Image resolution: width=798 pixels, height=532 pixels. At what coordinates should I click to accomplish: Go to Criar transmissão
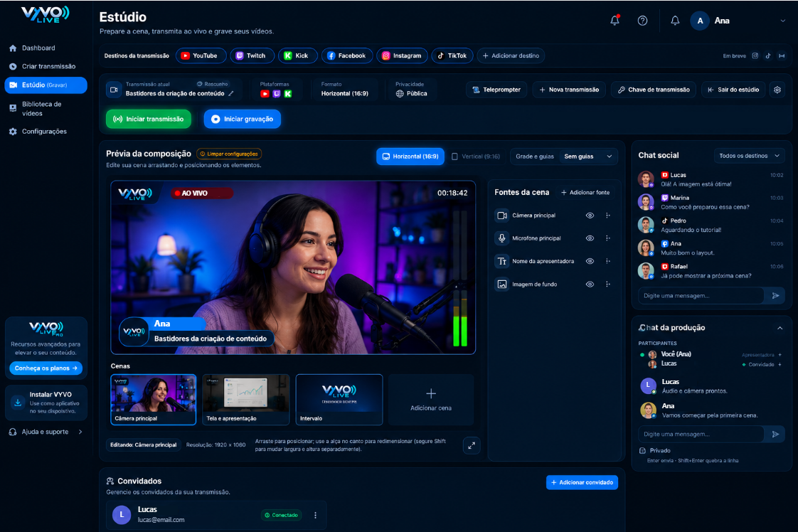click(46, 66)
